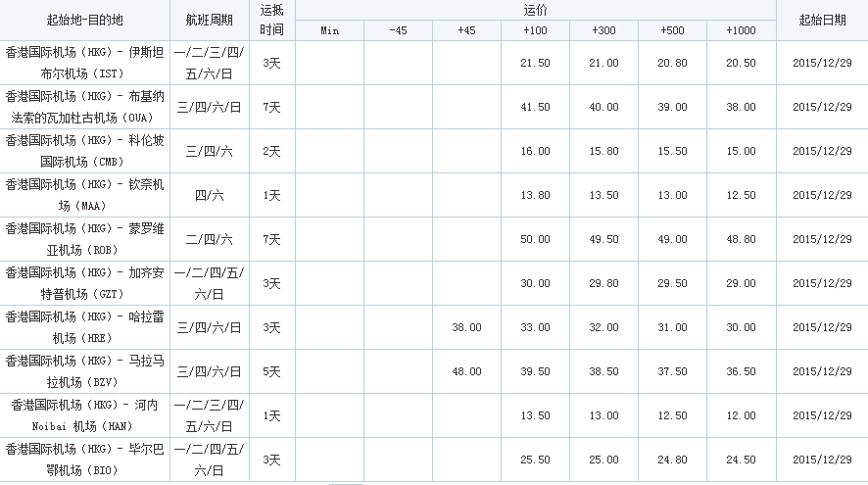
Task: Select the Hong Kong to Hanoi Noibai (HAN) route
Action: point(85,415)
